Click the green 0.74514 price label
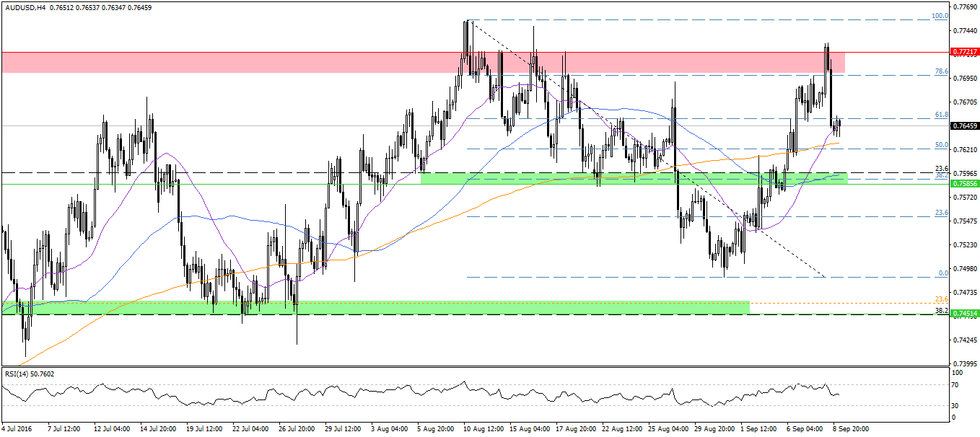 (x=964, y=314)
